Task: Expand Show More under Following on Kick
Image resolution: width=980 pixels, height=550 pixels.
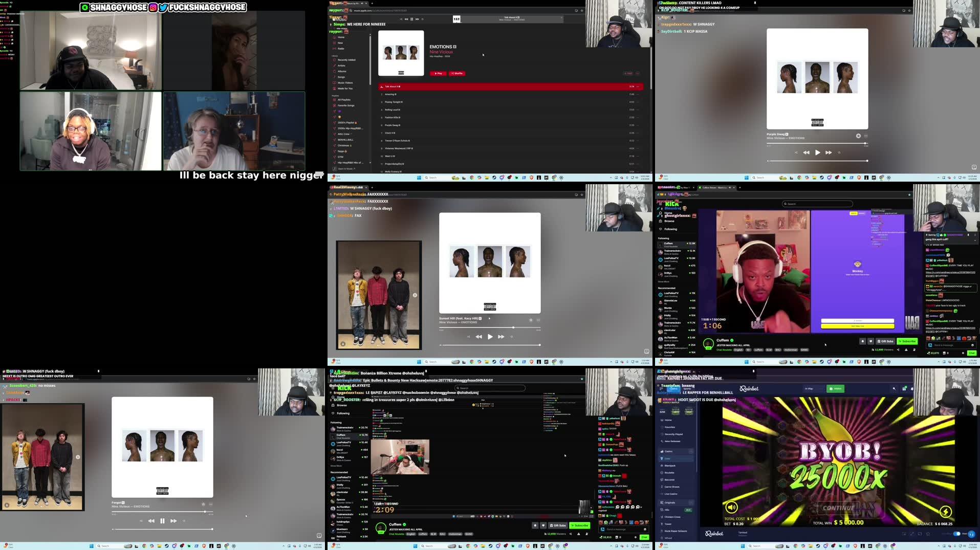Action: 336,466
